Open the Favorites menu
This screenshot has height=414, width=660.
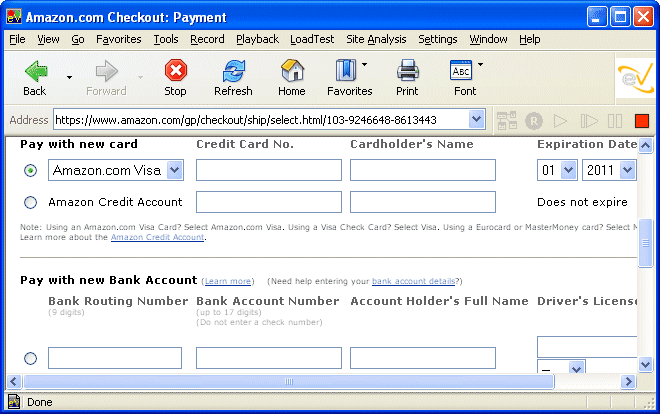coord(119,39)
